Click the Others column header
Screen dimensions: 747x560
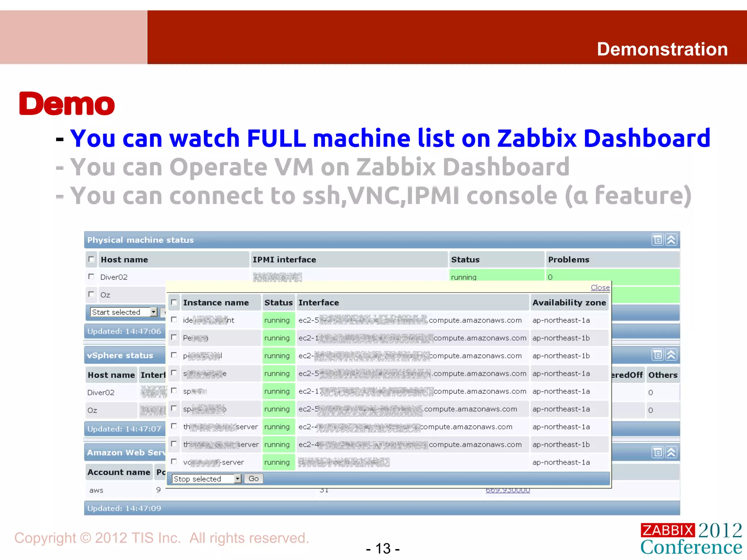663,375
